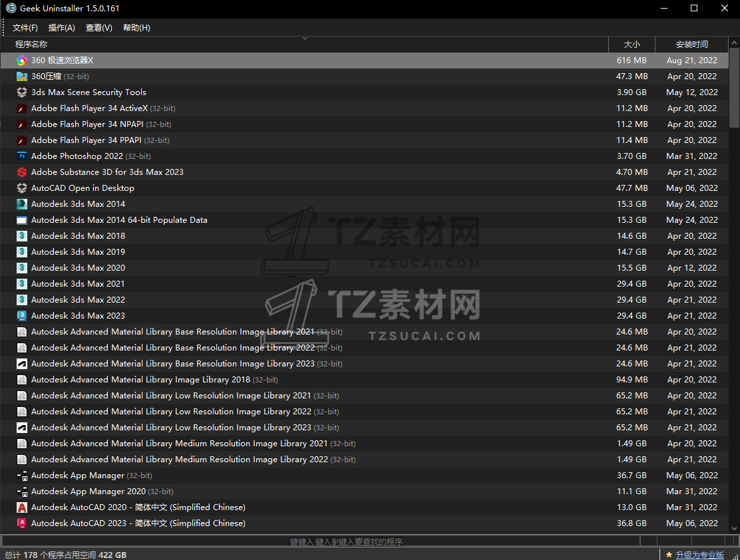740x560 pixels.
Task: Click the scrollbar up arrow
Action: (x=734, y=43)
